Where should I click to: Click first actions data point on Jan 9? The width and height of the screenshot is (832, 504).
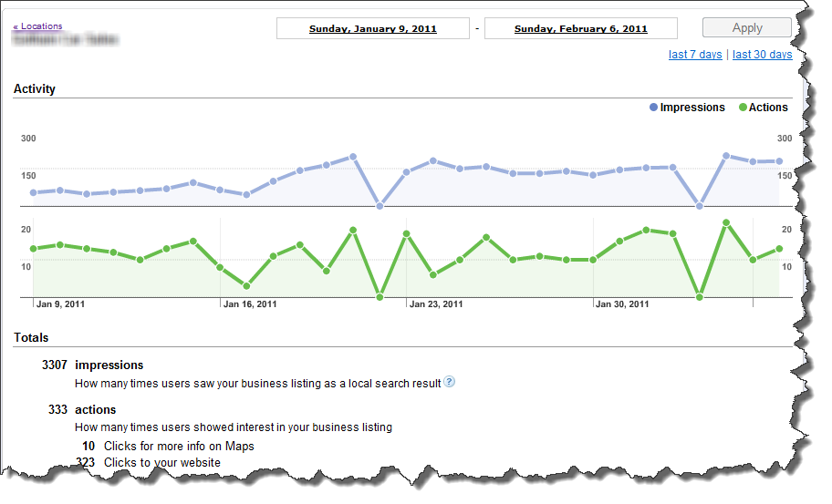[x=33, y=248]
